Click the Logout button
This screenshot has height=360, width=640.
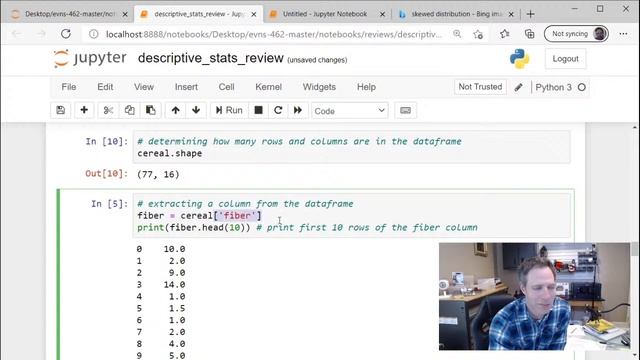[565, 59]
